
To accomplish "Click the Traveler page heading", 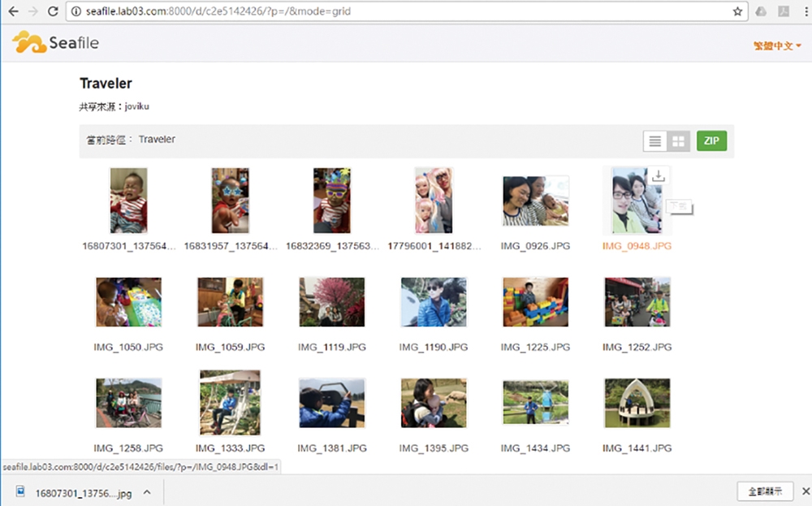I will (106, 84).
